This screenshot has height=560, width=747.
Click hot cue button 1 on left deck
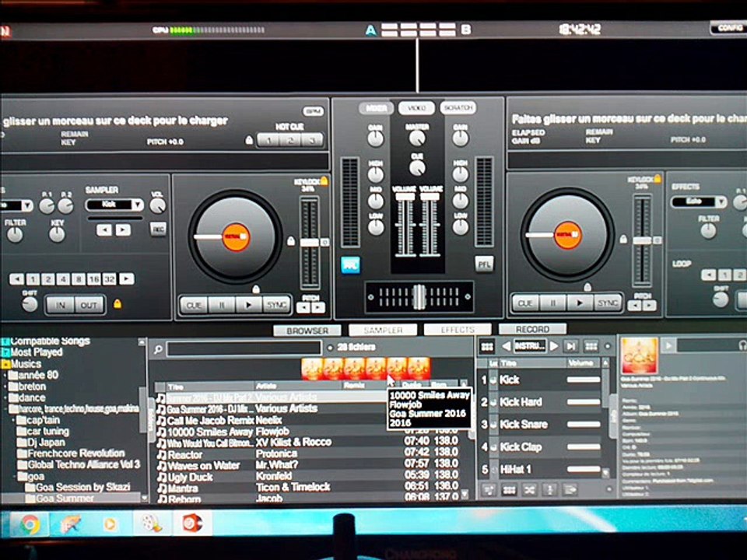(x=268, y=141)
